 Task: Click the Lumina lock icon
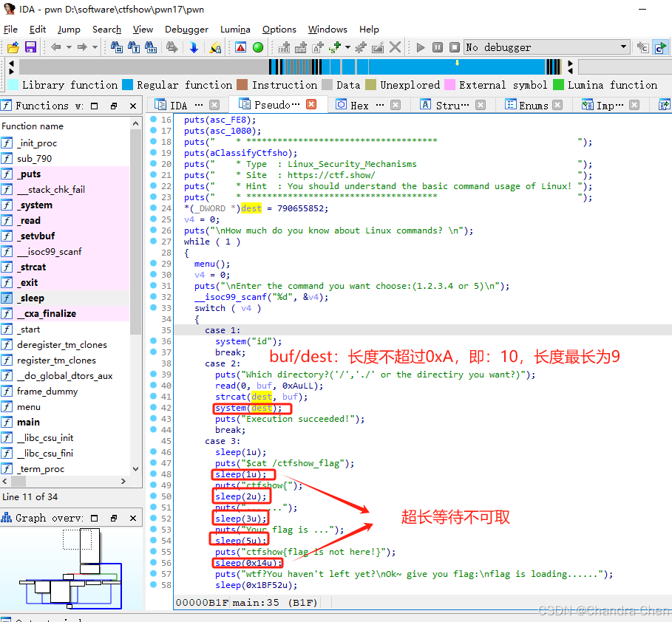click(x=215, y=47)
